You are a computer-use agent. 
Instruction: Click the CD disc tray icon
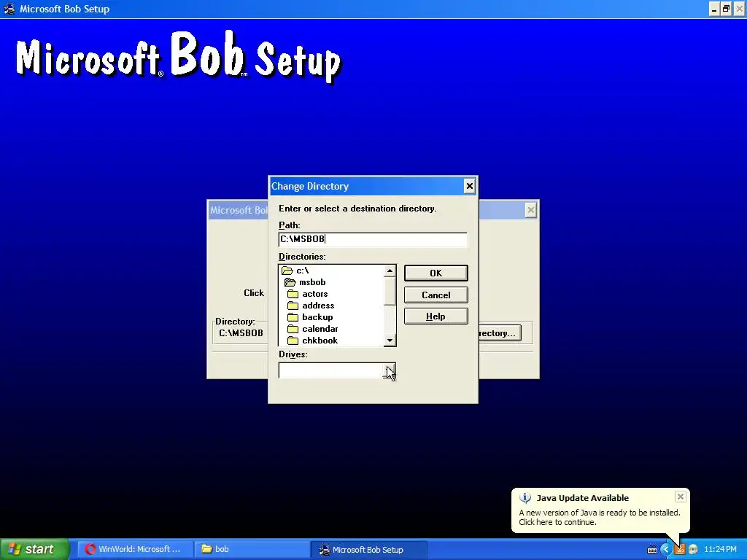point(693,550)
